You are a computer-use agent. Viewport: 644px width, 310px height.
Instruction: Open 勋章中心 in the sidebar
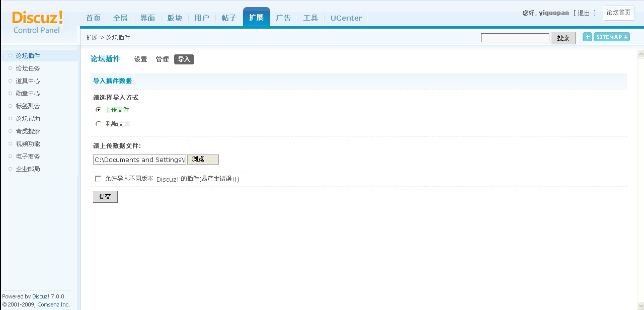click(28, 94)
